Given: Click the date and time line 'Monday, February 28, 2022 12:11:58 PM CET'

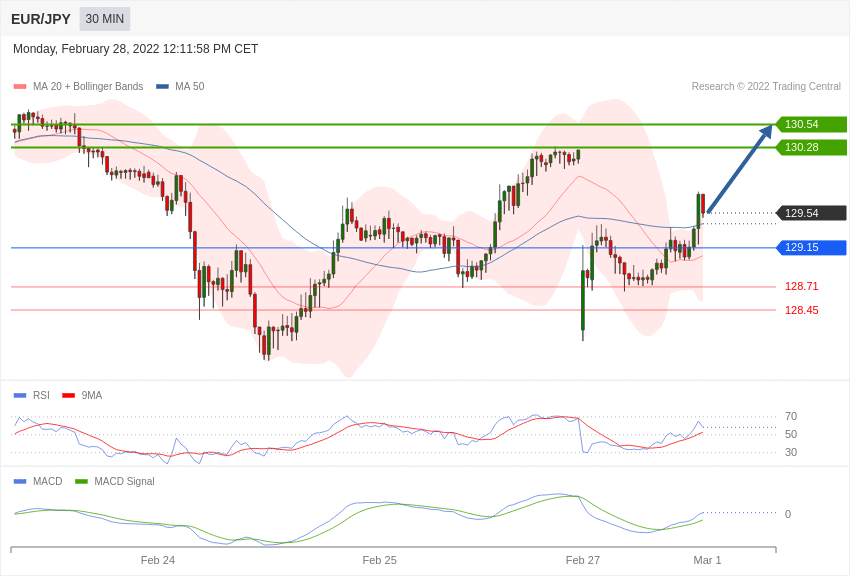Looking at the screenshot, I should click(x=135, y=49).
